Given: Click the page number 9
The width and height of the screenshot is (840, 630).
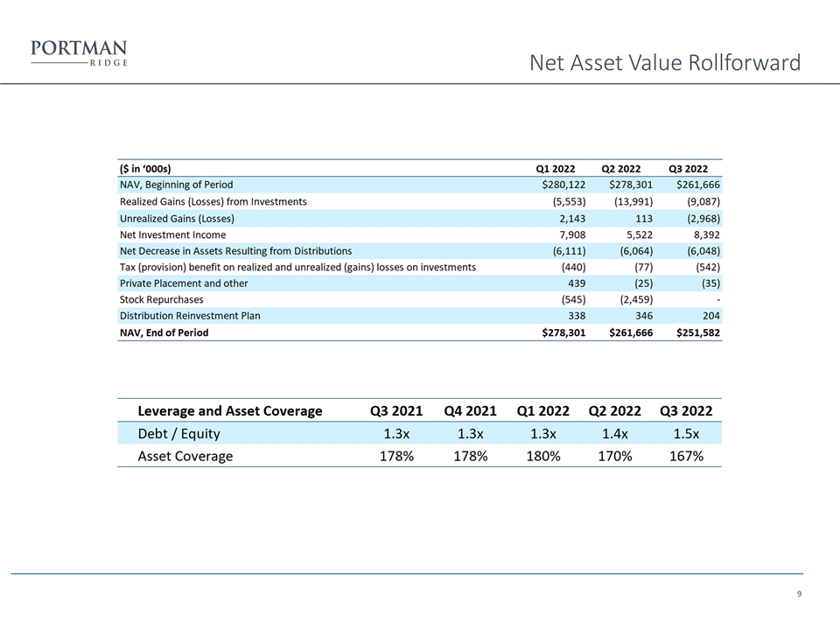Looking at the screenshot, I should click(799, 593).
